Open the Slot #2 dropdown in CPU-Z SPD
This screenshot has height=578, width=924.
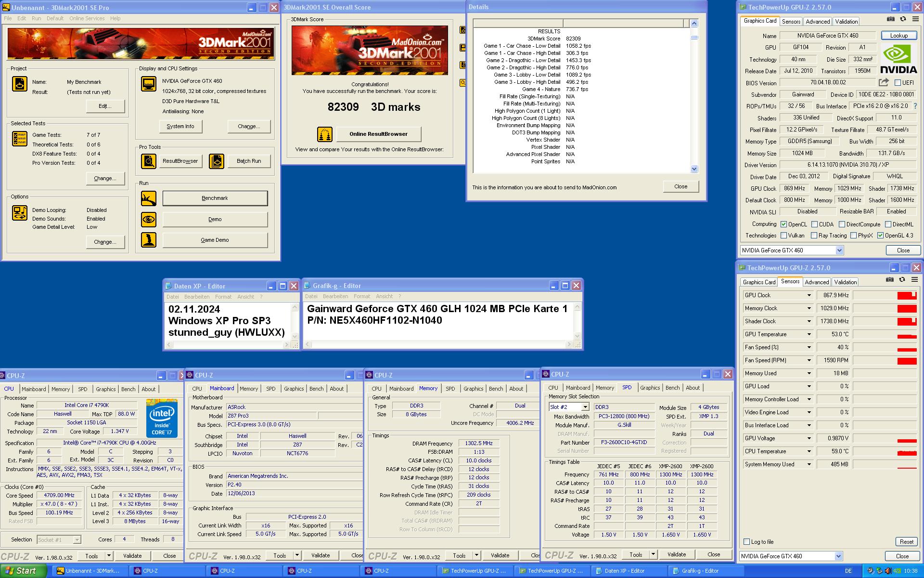point(585,407)
